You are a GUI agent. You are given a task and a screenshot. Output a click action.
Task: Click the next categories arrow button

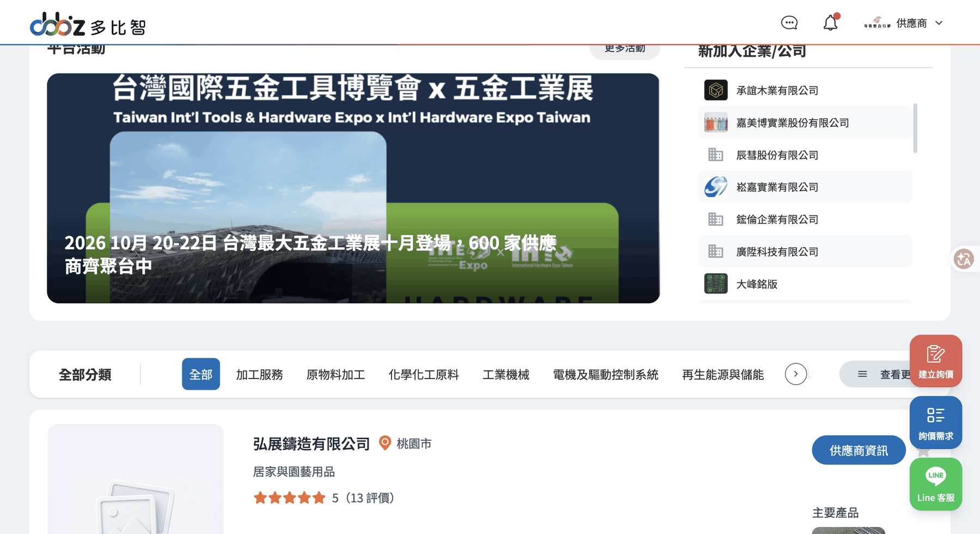tap(796, 374)
